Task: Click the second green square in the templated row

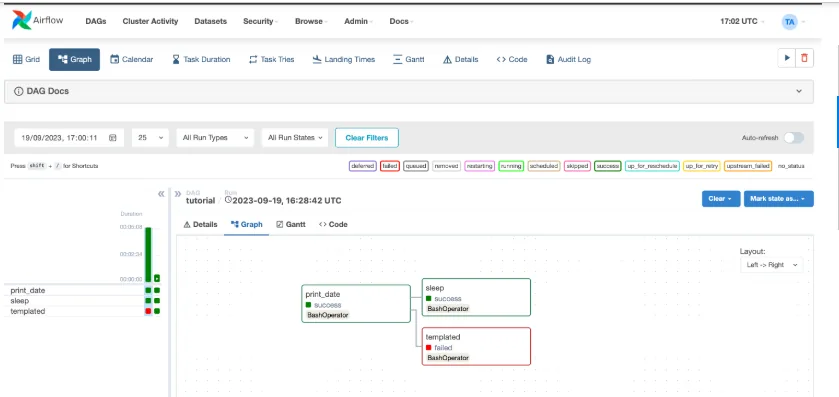Action: (x=157, y=311)
